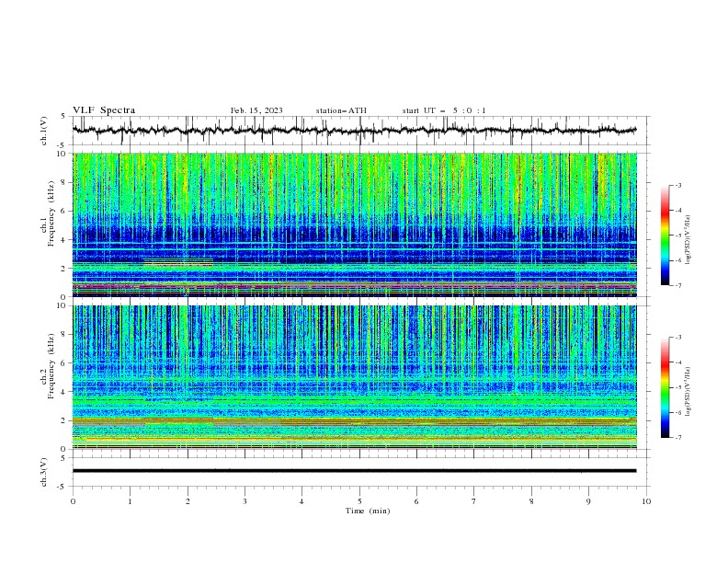Click the "ch.3(V)" vertical axis label

pyautogui.click(x=44, y=472)
